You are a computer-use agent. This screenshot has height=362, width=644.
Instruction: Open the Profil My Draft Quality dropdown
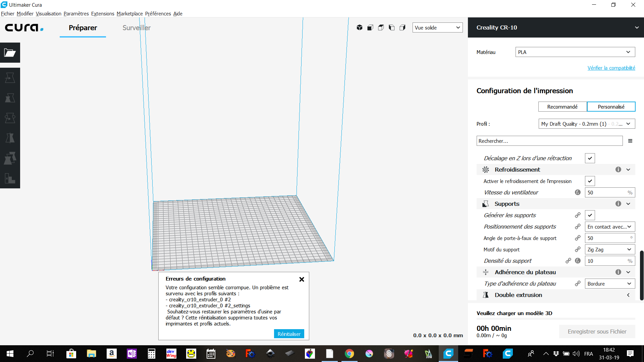(586, 124)
